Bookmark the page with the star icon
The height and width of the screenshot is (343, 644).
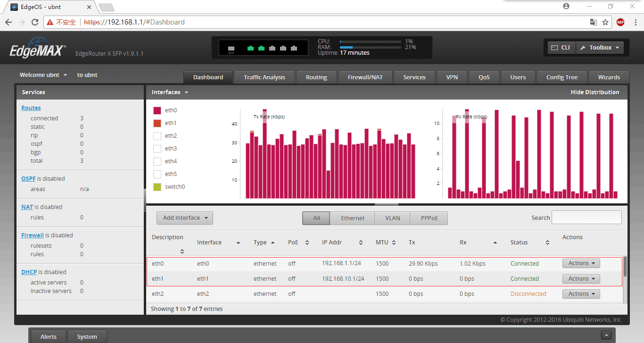(x=605, y=22)
